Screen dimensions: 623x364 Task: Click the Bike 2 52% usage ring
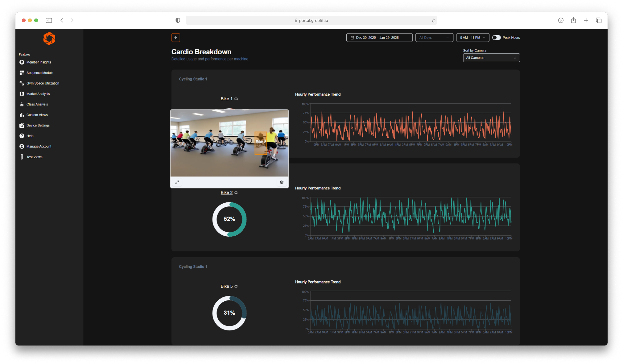(x=229, y=219)
